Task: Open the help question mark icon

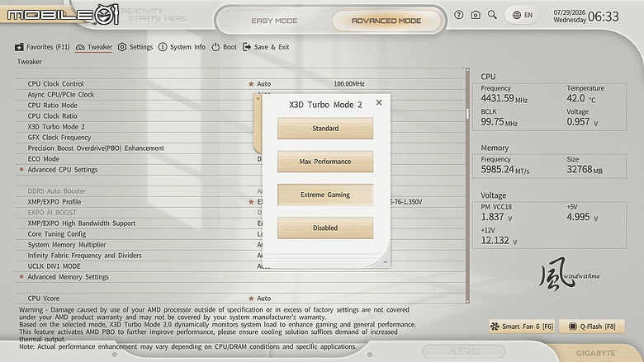Action: (459, 15)
